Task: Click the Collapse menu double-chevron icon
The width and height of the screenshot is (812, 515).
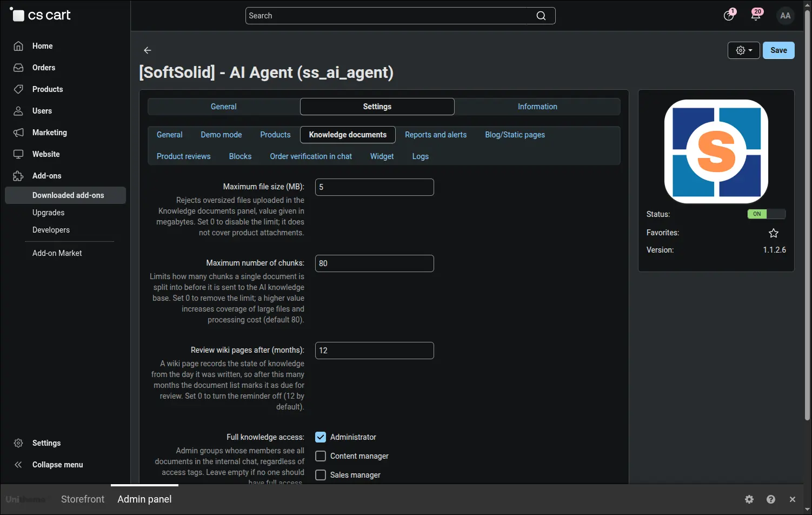Action: click(18, 465)
